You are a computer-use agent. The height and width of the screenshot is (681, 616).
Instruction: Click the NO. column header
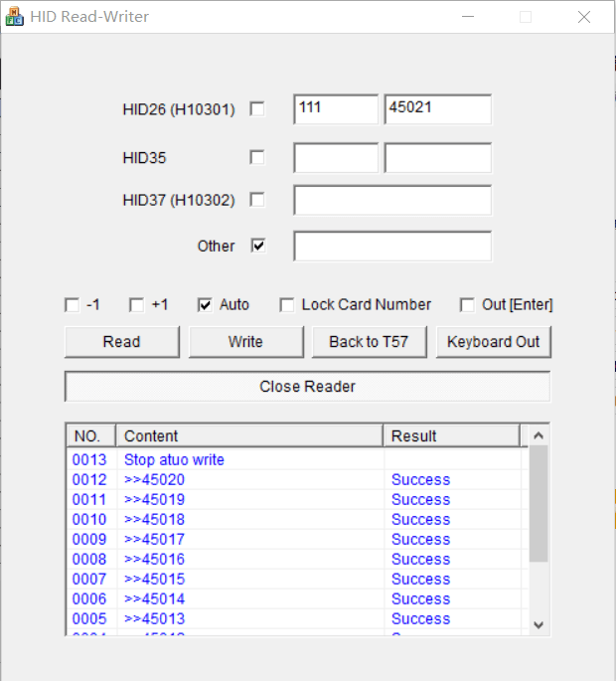(x=91, y=435)
